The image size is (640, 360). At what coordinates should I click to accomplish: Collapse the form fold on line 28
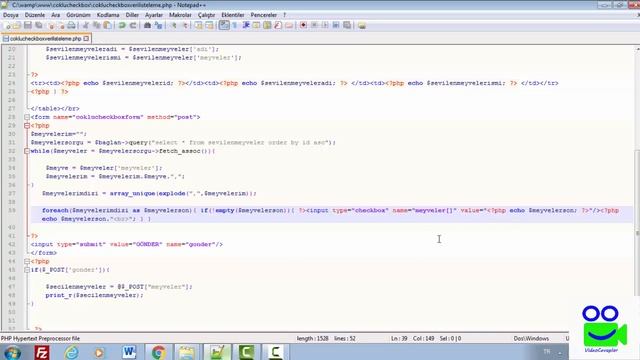coord(27,117)
